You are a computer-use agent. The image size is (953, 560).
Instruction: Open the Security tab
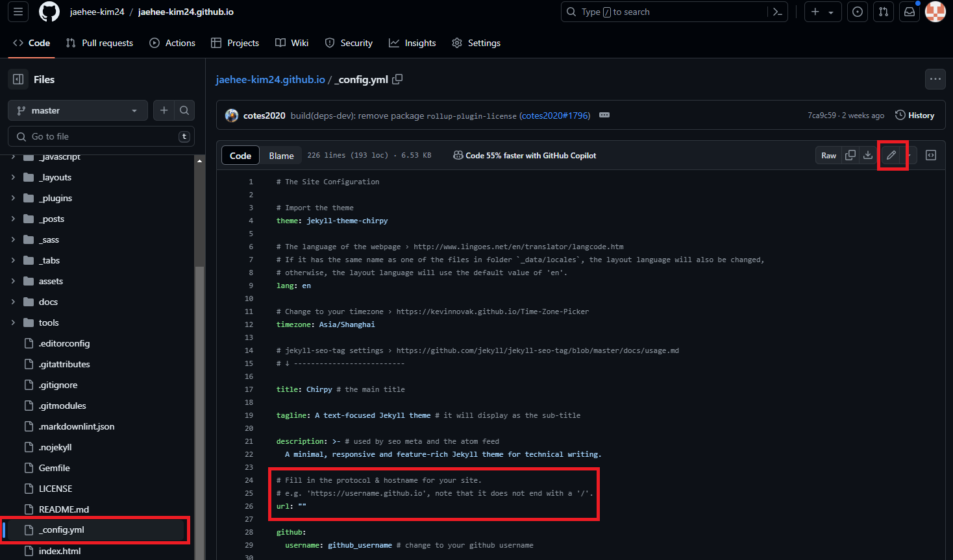tap(349, 43)
